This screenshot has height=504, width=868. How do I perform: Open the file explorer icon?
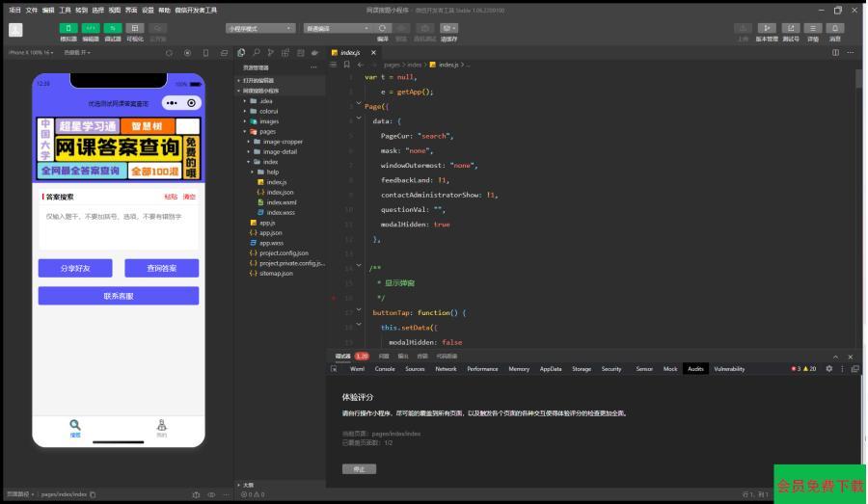(241, 53)
